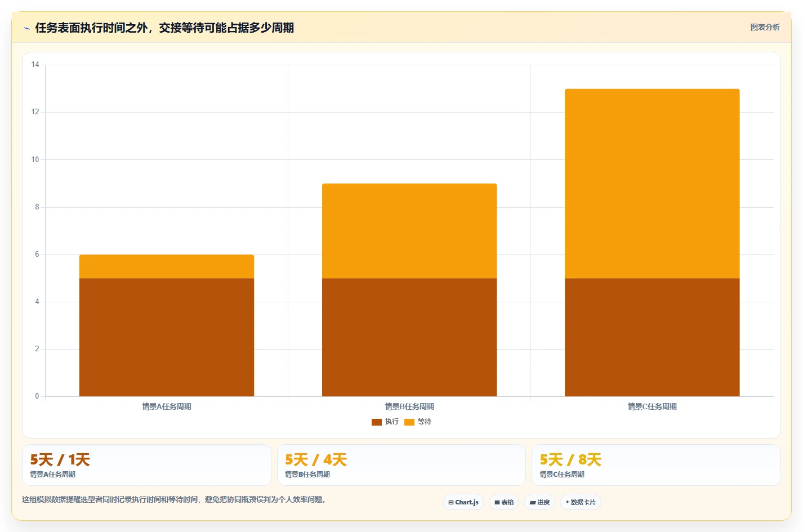Toggle the 执行 legend swatch
The image size is (803, 532).
(377, 422)
